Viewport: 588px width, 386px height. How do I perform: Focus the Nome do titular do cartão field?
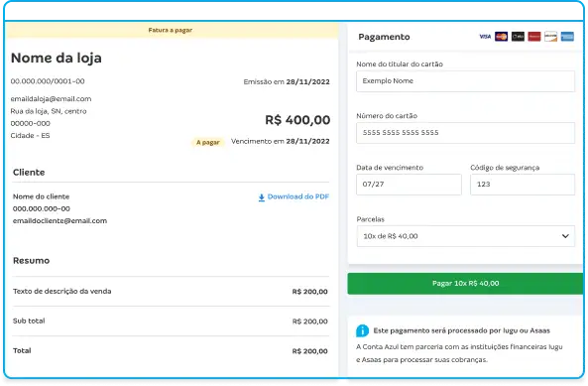tap(465, 81)
